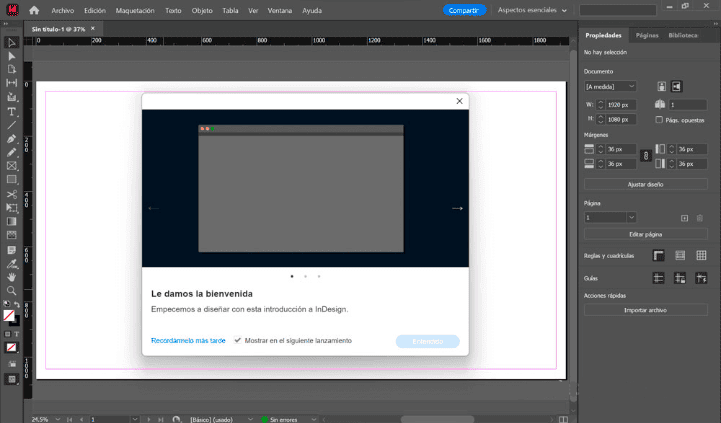This screenshot has height=423, width=721.
Task: Select the Direct Selection tool
Action: click(x=11, y=56)
